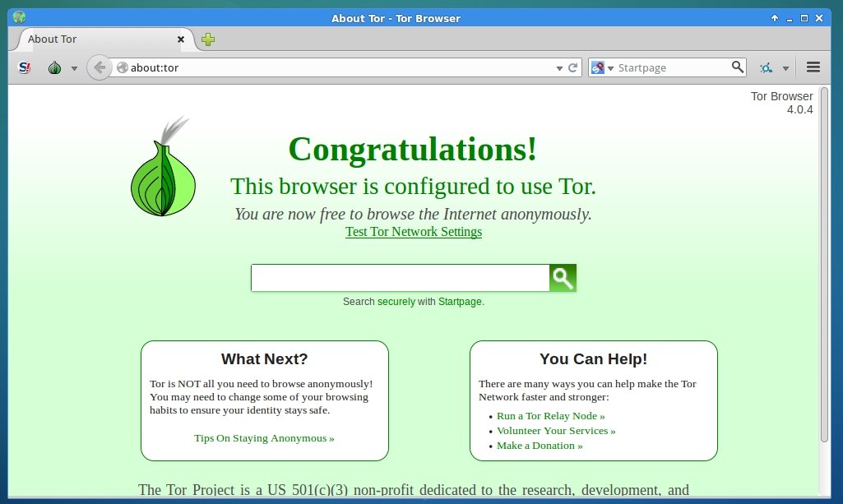Click the page's central search box
Screen dimensions: 843x504
tap(400, 278)
